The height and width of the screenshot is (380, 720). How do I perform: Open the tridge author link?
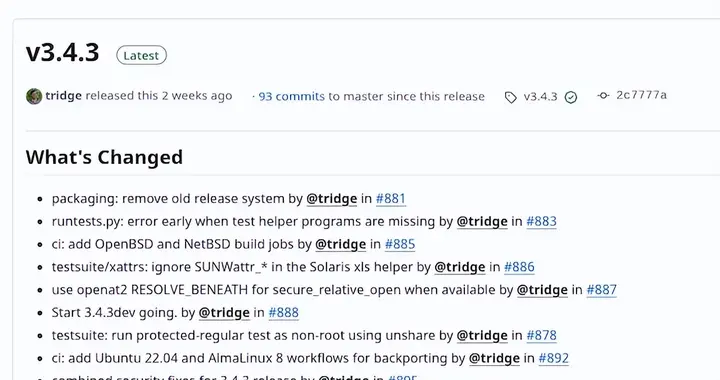63,95
